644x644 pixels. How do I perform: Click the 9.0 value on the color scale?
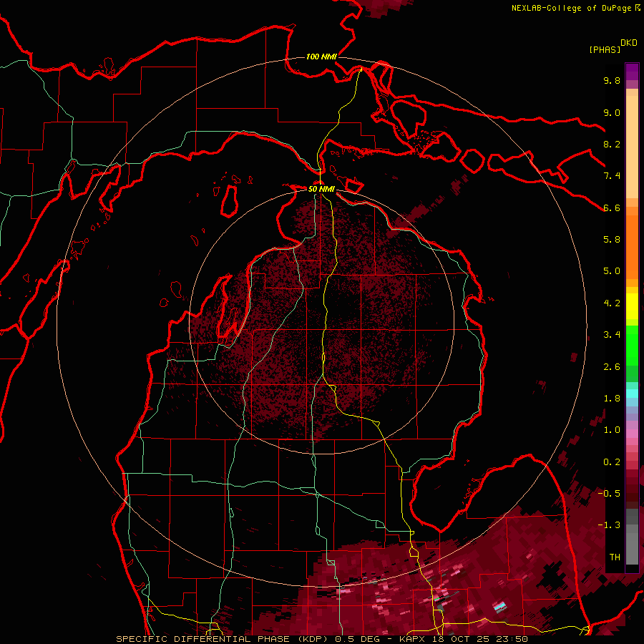tap(612, 112)
